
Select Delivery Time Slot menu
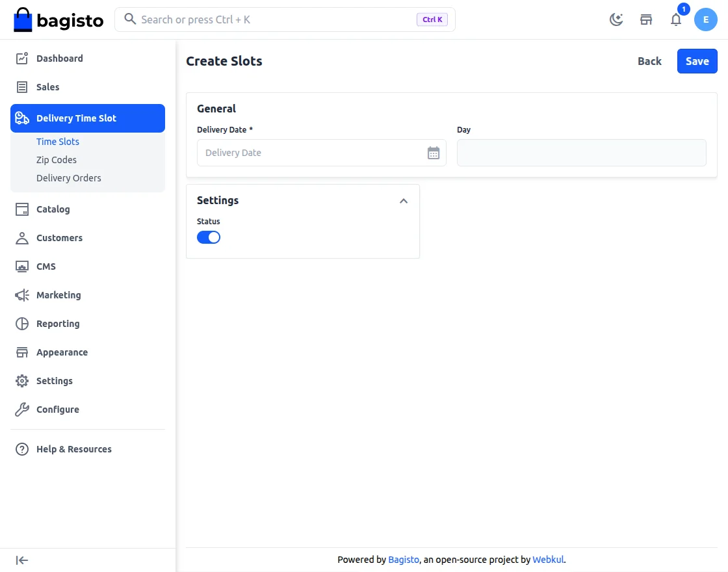(88, 118)
